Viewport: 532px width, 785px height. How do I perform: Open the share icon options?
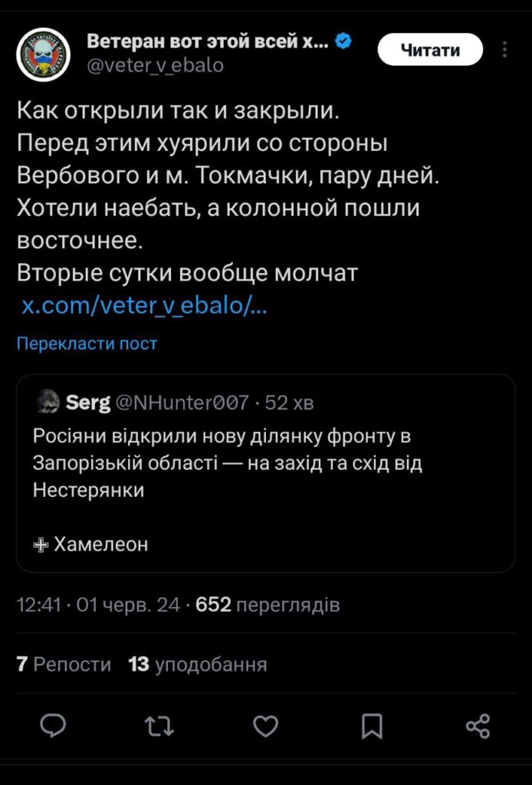point(478,725)
